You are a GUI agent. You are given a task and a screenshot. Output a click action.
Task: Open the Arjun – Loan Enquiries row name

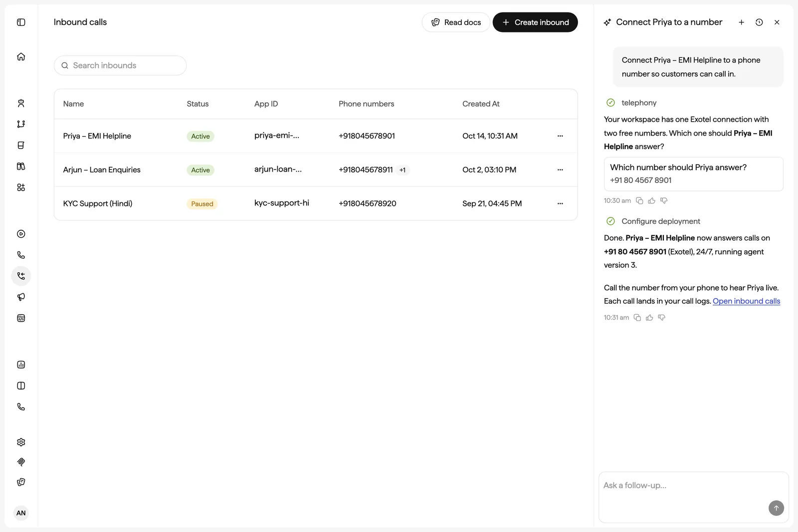click(102, 170)
